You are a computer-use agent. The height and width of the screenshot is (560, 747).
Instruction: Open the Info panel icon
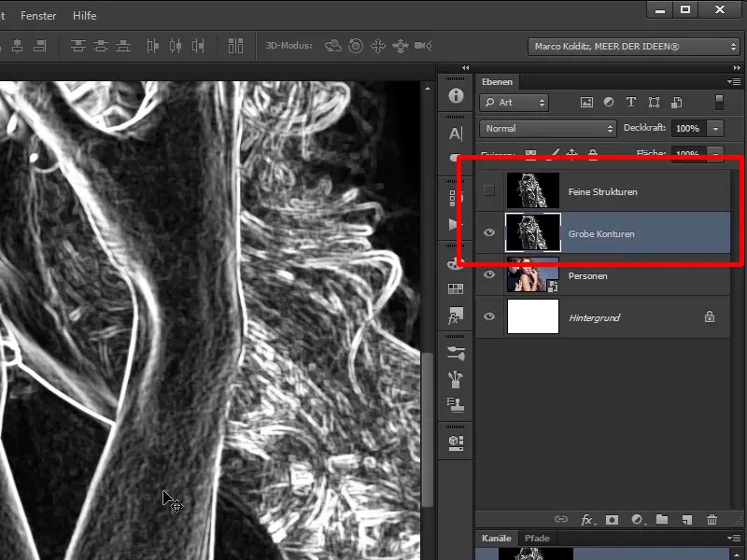click(456, 96)
